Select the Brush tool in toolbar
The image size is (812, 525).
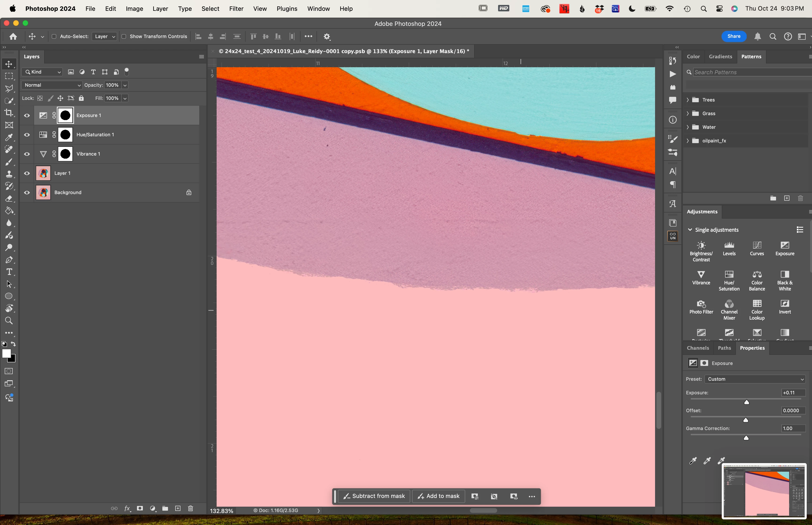coord(9,162)
